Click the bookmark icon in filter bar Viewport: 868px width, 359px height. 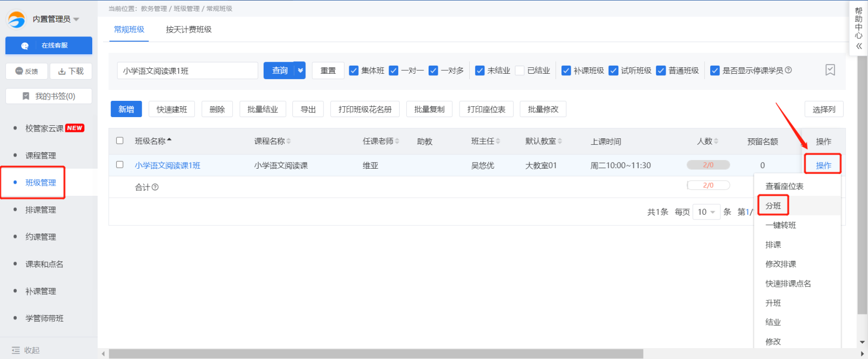[x=830, y=70]
